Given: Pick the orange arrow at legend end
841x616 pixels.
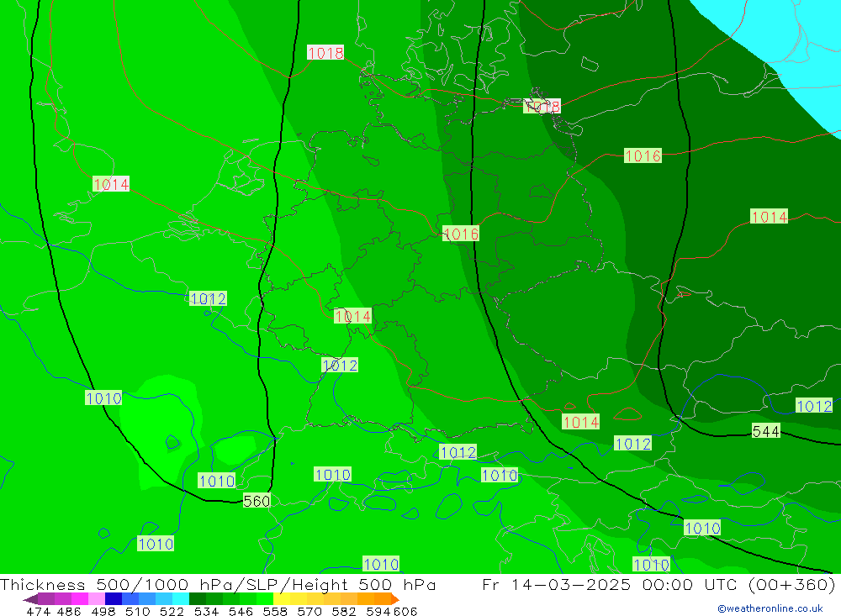Looking at the screenshot, I should [395, 599].
